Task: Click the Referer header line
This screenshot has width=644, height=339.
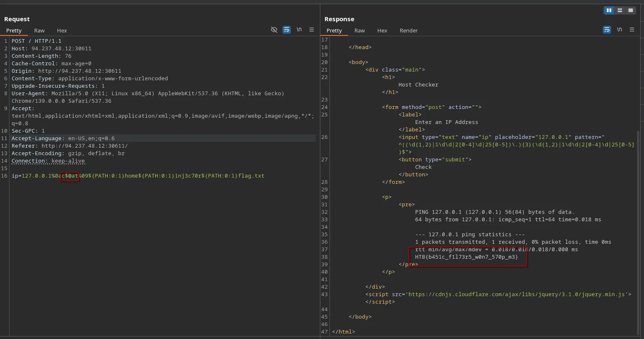Action: point(70,146)
